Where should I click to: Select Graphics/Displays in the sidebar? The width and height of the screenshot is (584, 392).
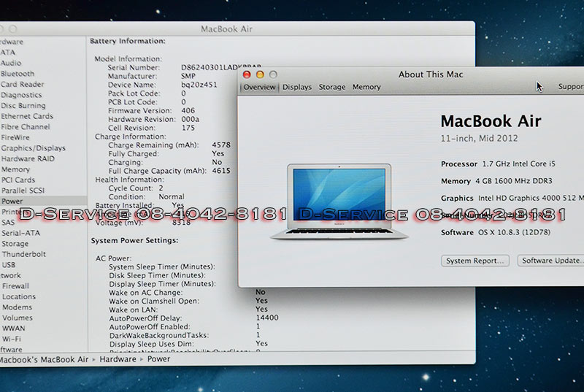click(x=33, y=147)
